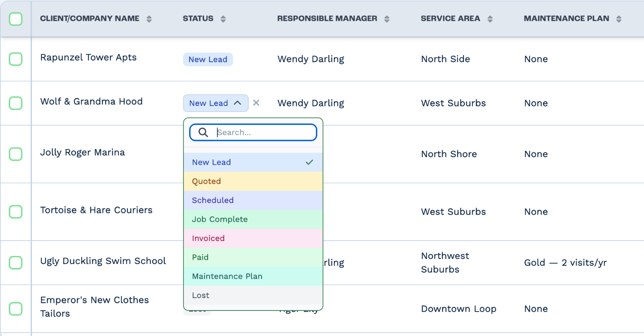The width and height of the screenshot is (644, 336).
Task: Open Jolly Roger Marina client name
Action: (x=83, y=152)
